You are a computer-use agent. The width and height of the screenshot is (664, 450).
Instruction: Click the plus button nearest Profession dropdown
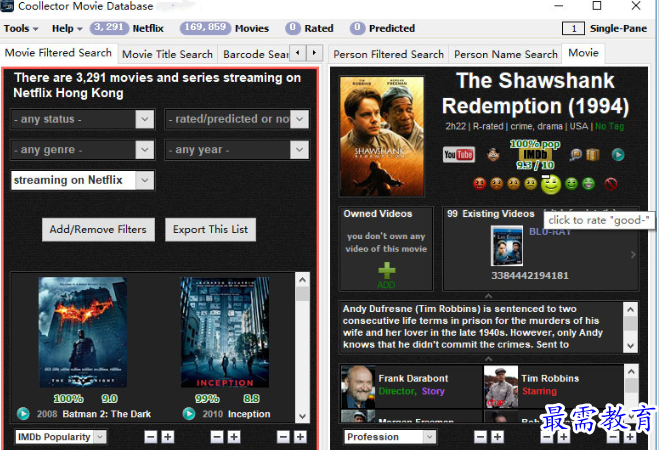click(x=497, y=437)
